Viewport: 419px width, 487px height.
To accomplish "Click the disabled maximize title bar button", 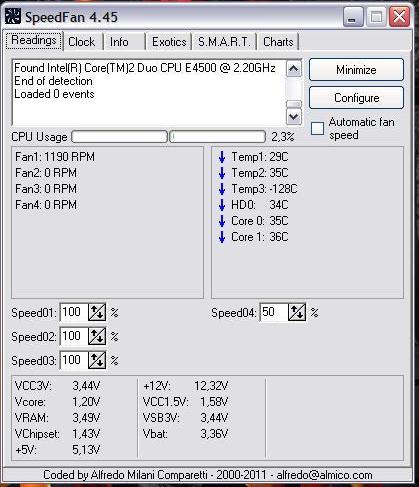I will click(376, 16).
